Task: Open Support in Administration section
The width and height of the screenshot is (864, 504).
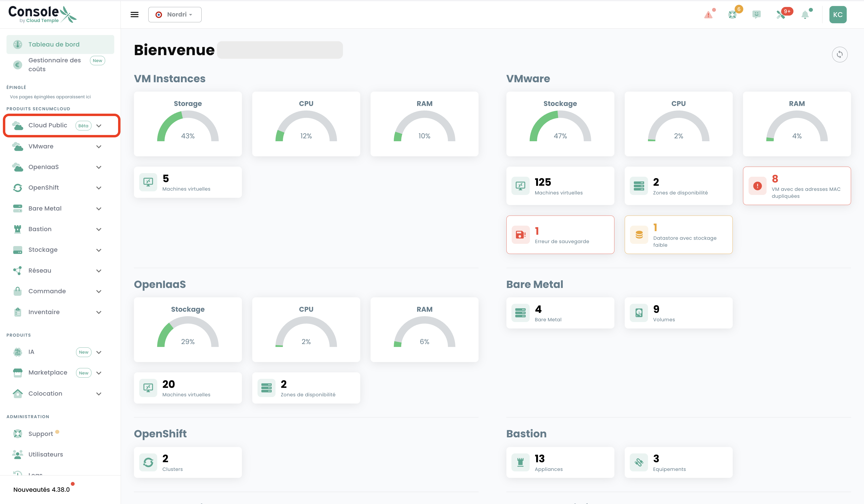Action: pos(41,434)
